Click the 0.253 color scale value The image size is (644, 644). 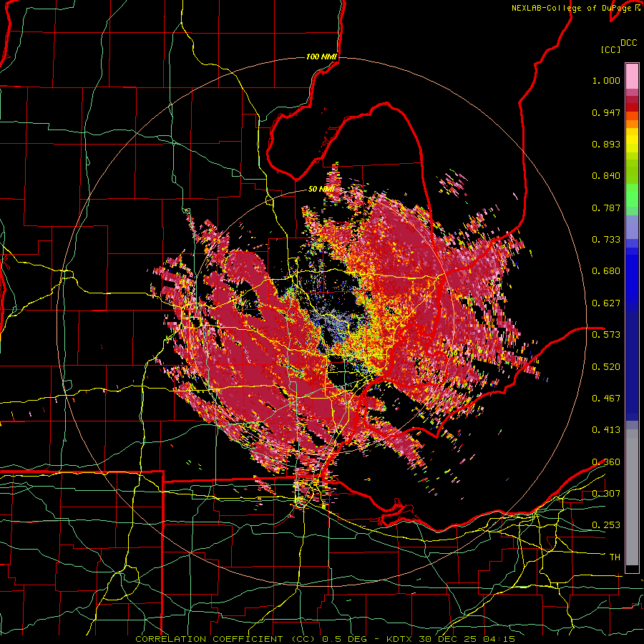(606, 525)
